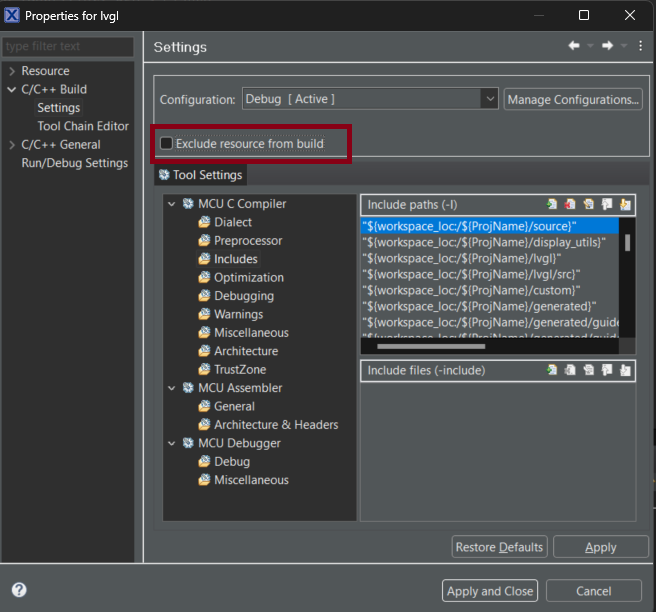Click the Manage Configurations button
The width and height of the screenshot is (656, 612).
[x=573, y=99]
